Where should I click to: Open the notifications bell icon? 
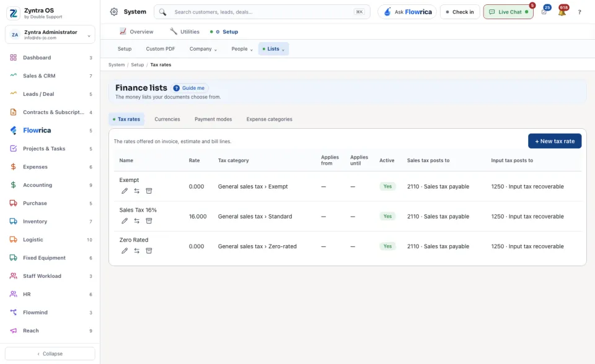tap(562, 12)
